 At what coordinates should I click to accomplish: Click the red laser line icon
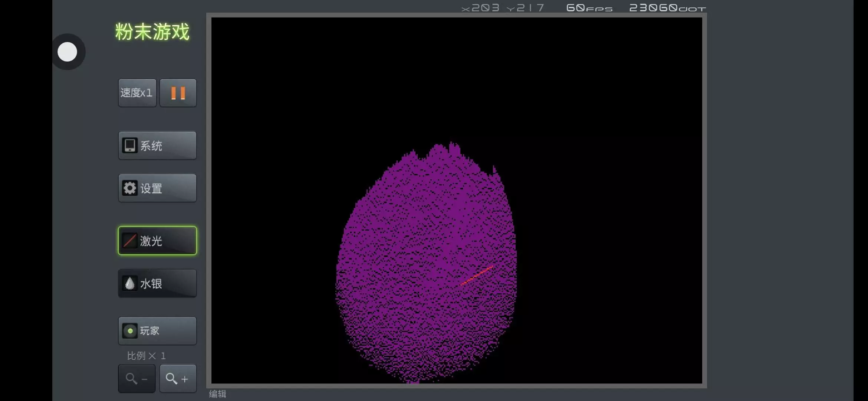130,241
